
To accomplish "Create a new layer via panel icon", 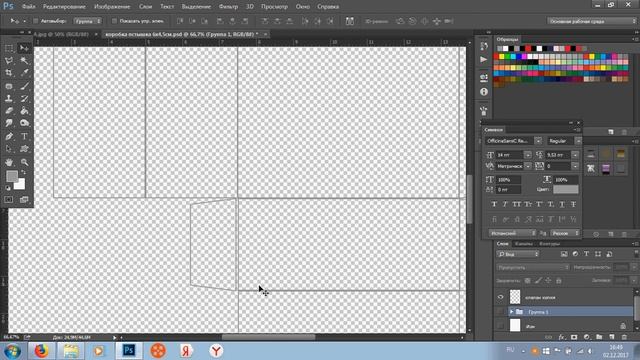I will 611,337.
